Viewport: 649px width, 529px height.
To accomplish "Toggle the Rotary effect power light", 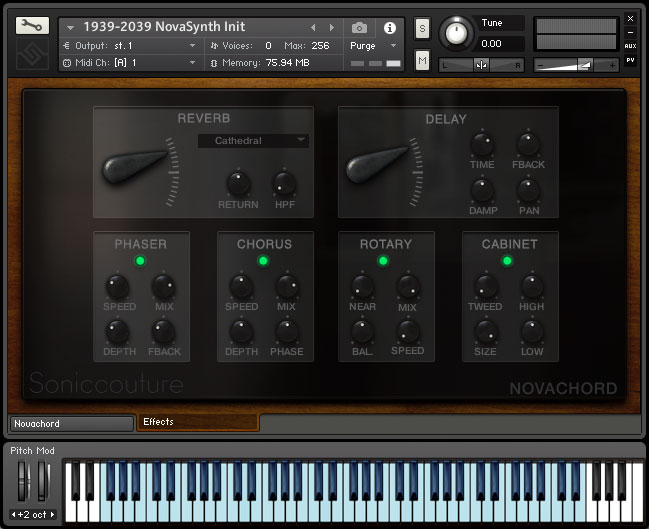I will pos(383,261).
